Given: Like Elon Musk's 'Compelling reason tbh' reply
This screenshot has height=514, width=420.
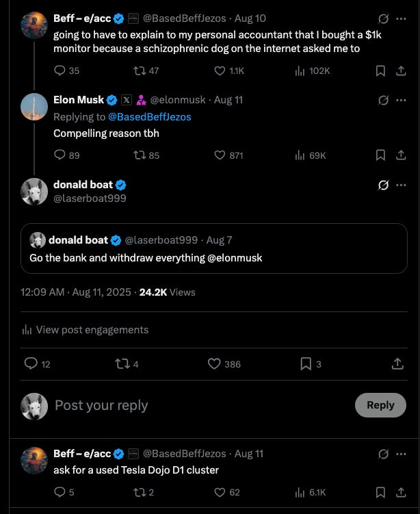Looking at the screenshot, I should pos(220,155).
